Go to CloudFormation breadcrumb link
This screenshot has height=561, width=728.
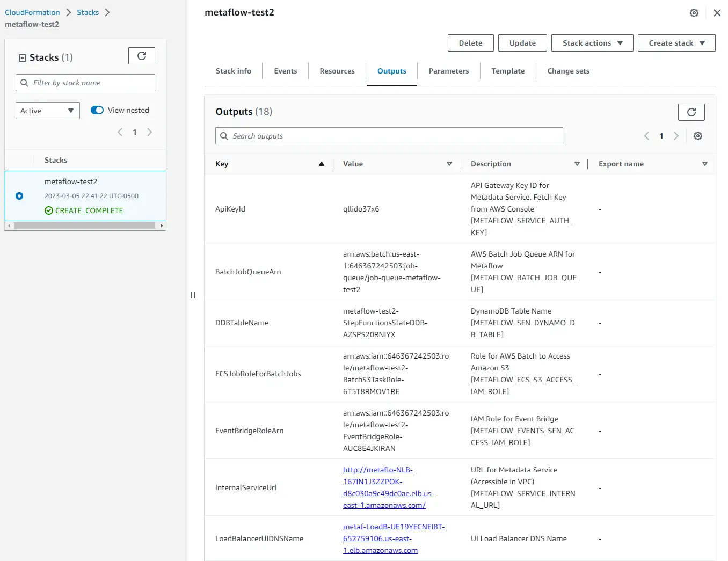(x=32, y=12)
